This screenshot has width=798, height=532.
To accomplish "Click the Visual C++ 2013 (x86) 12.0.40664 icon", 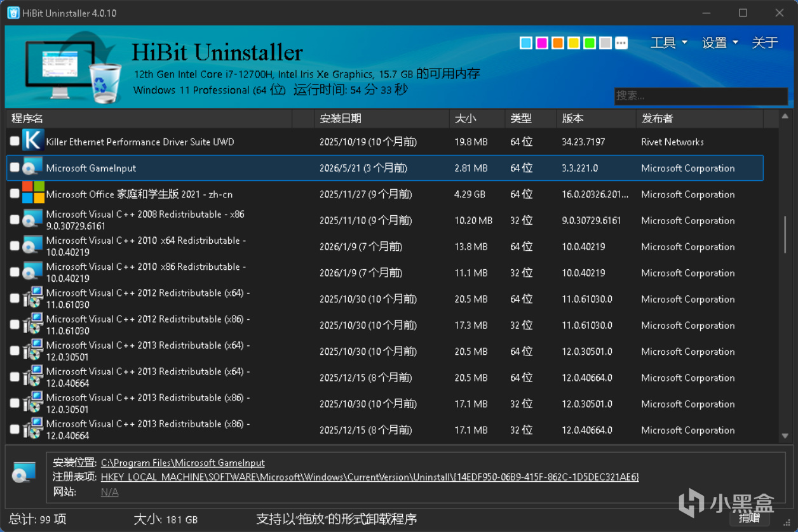I will pos(32,429).
